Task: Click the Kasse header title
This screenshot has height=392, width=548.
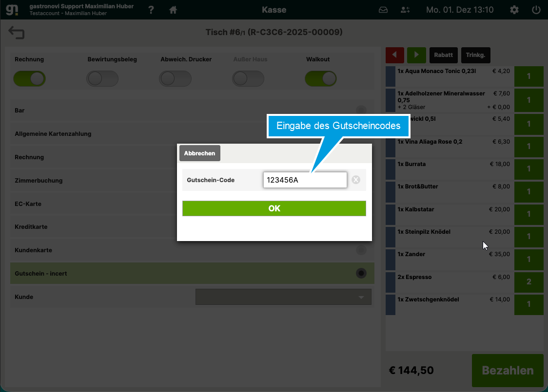Action: pyautogui.click(x=274, y=10)
